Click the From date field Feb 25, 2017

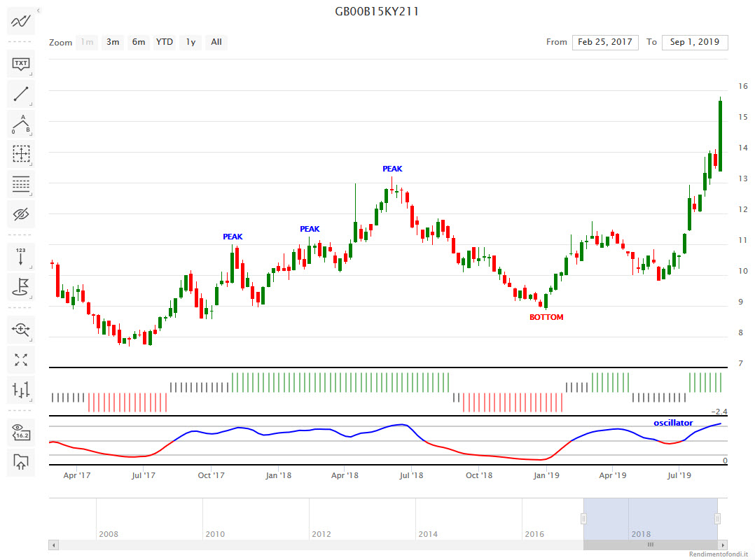[605, 42]
